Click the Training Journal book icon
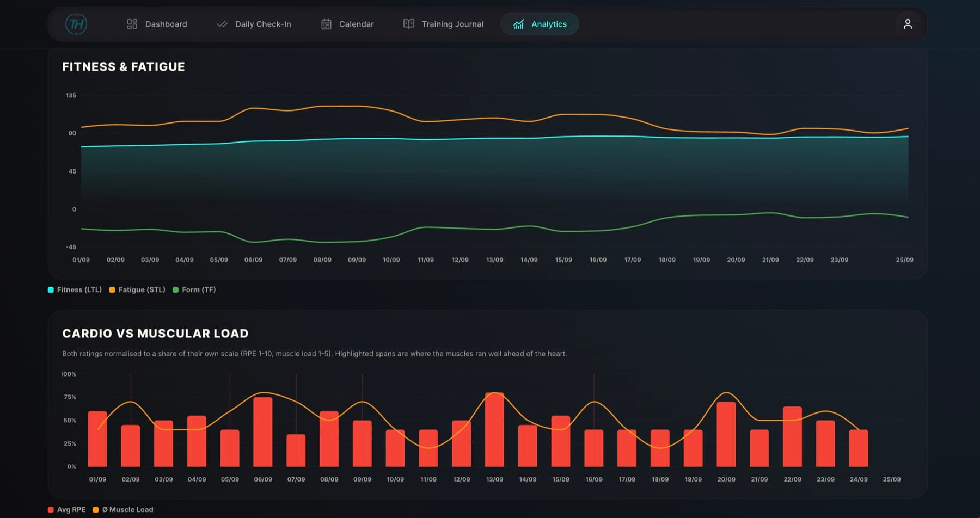The height and width of the screenshot is (518, 980). 408,24
